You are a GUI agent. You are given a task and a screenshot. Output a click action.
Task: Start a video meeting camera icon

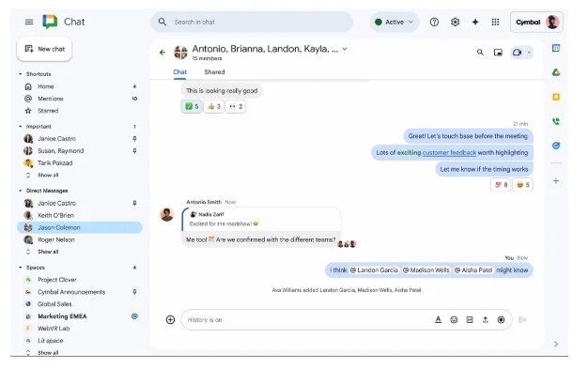(518, 53)
